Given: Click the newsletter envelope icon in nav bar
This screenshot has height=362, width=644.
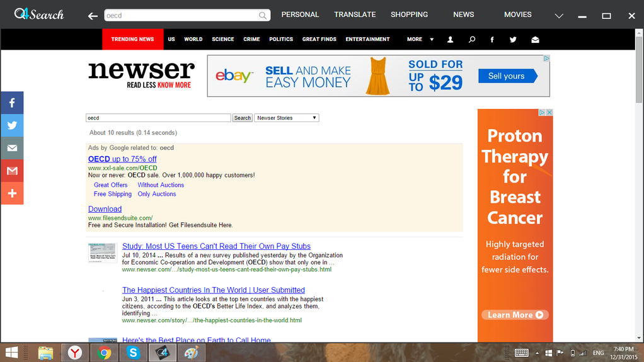Looking at the screenshot, I should (x=535, y=40).
